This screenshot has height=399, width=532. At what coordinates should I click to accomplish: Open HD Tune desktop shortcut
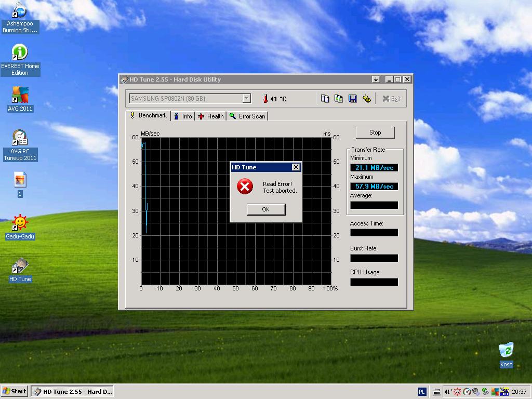[20, 270]
